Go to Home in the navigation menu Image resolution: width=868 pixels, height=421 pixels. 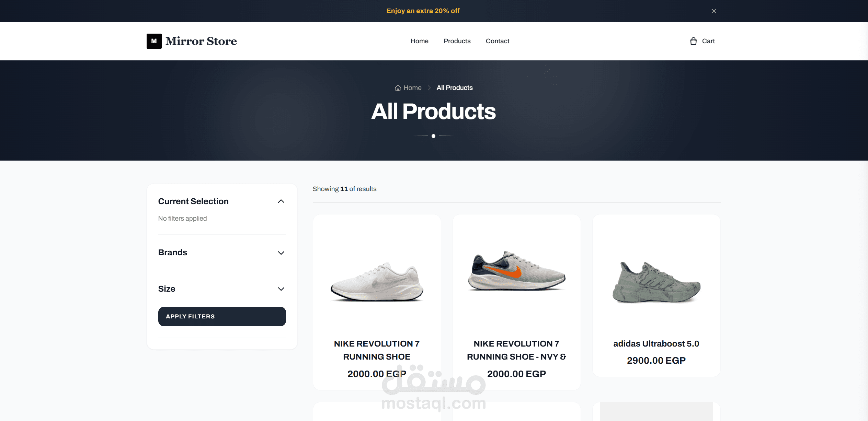(419, 41)
